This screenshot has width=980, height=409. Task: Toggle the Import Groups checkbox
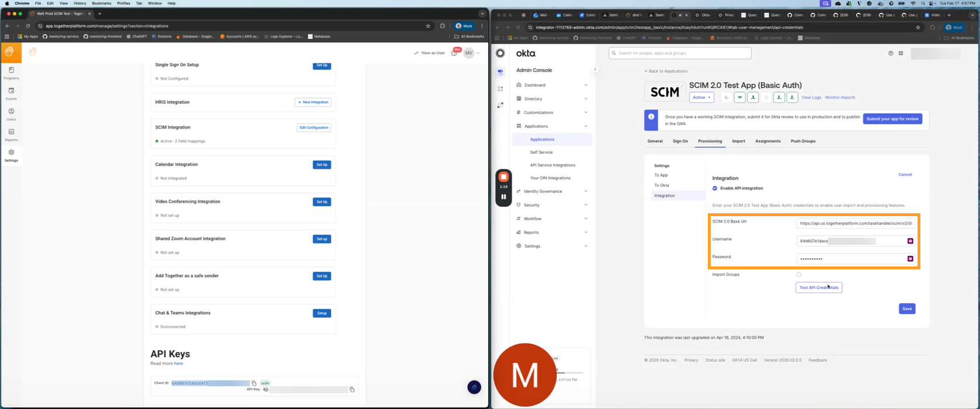(799, 275)
